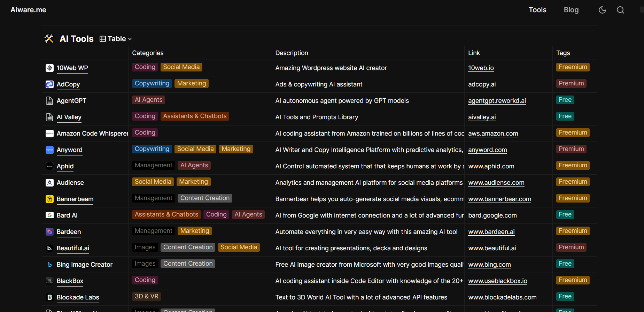Click Marketing tag in Bardeen row
Viewport: 644px width, 312px height.
pyautogui.click(x=195, y=231)
